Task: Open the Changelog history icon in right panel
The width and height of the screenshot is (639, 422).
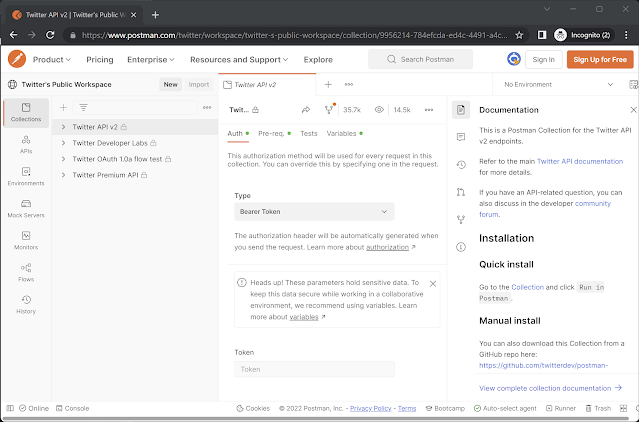Action: (461, 165)
